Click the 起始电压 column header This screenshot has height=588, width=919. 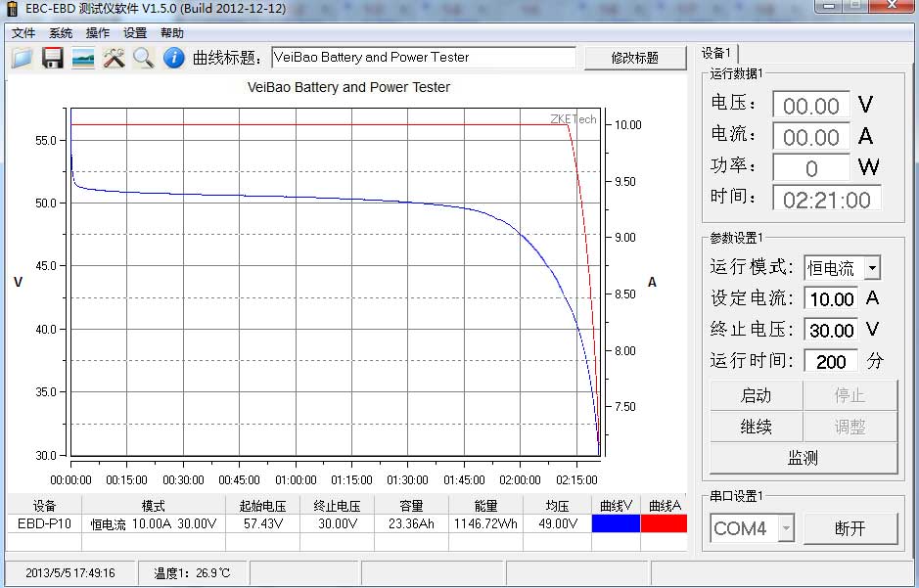coord(262,505)
